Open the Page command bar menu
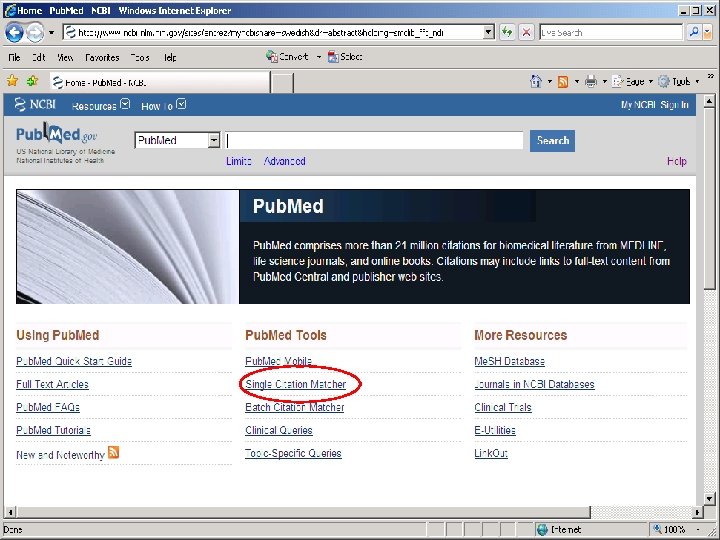This screenshot has height=540, width=720. point(632,82)
